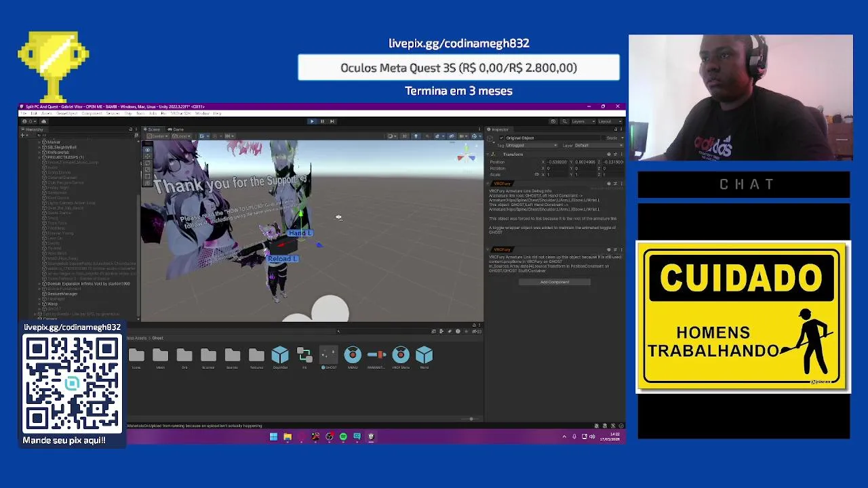
Task: Open the Layers dropdown
Action: pos(584,121)
